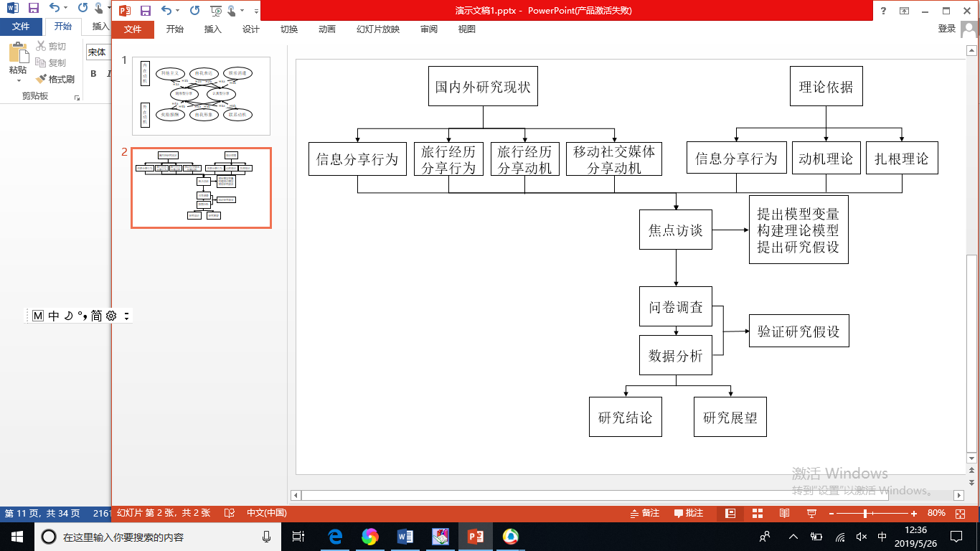The height and width of the screenshot is (551, 980).
Task: Select Format Painter in Word ribbon
Action: (x=56, y=79)
